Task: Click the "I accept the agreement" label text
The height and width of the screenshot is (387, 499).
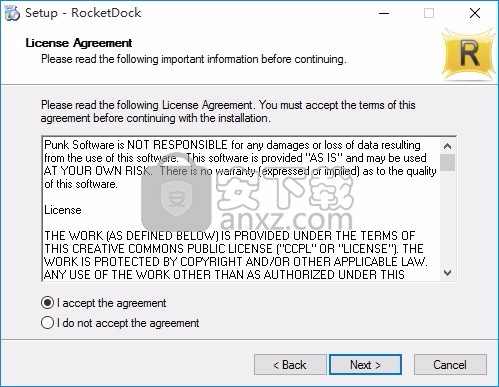Action: tap(111, 303)
